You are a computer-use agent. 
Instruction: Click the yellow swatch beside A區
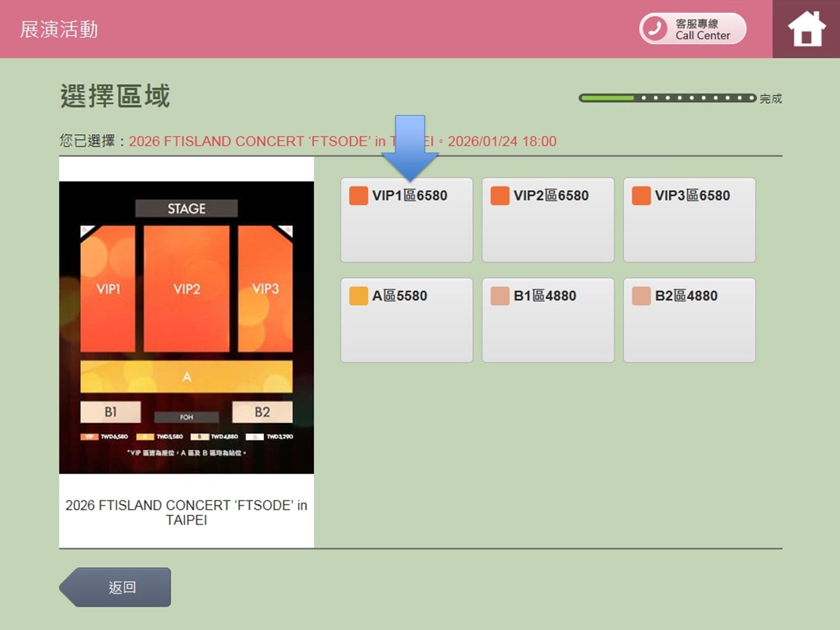click(359, 296)
